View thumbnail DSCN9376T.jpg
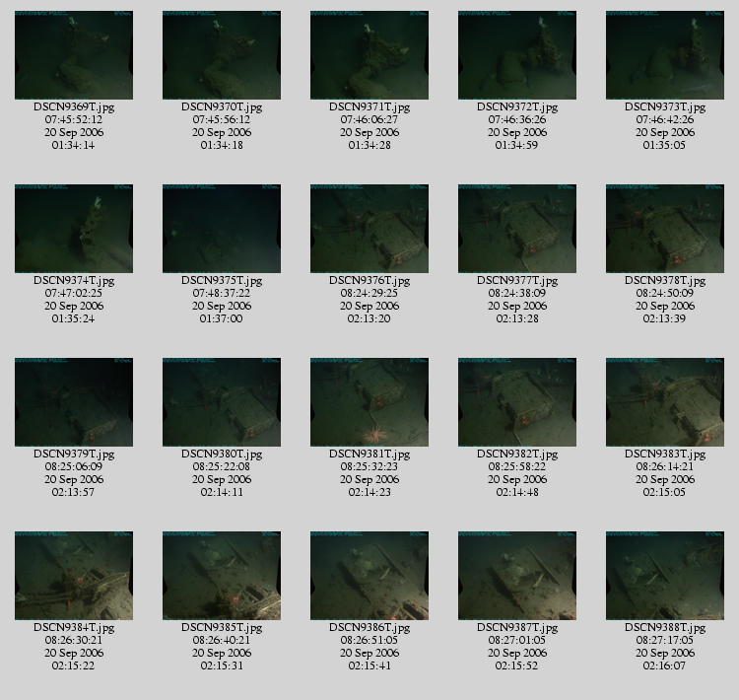 [369, 229]
